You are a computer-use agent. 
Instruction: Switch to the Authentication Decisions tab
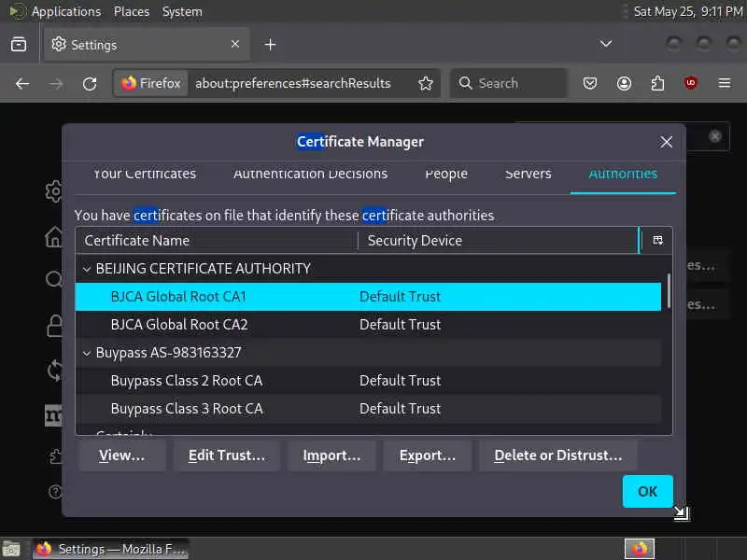(x=311, y=174)
